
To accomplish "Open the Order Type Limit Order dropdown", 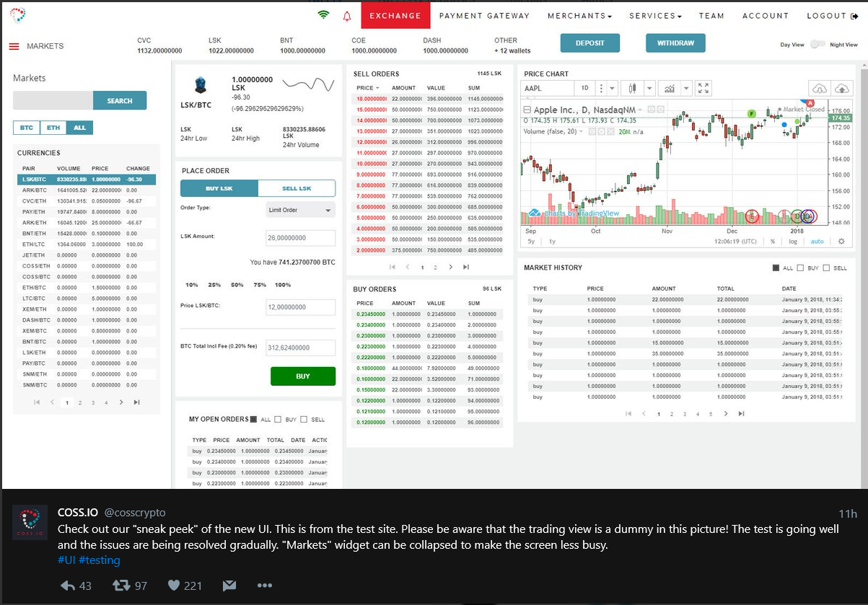I will 301,210.
